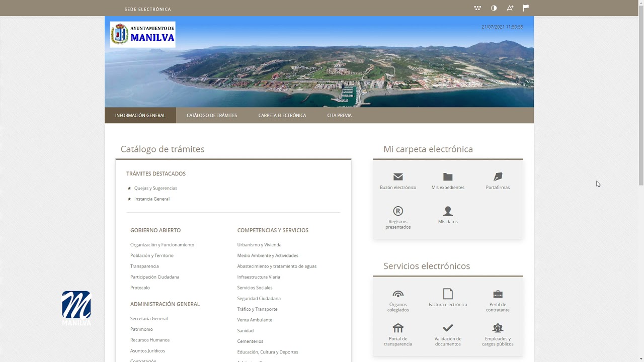Open Mis datos person icon
This screenshot has width=644, height=362.
(x=448, y=211)
